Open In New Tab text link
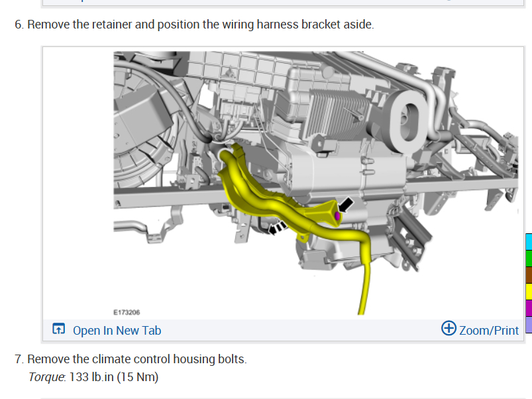 (x=117, y=330)
